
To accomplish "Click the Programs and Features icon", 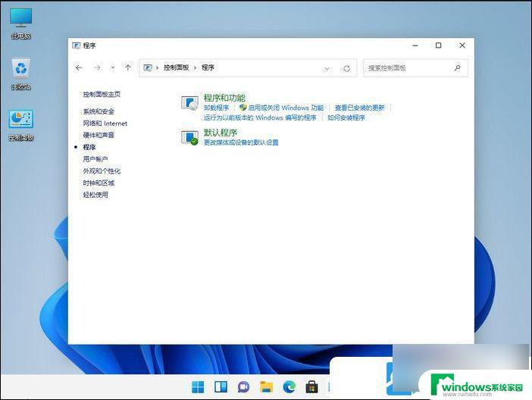I will tap(189, 103).
